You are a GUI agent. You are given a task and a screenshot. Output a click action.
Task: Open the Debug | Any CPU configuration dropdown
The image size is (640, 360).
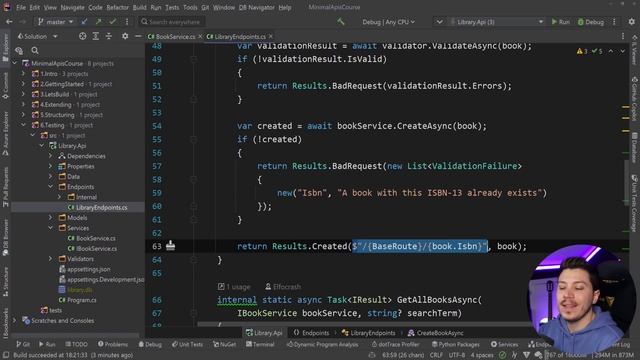pyautogui.click(x=388, y=22)
